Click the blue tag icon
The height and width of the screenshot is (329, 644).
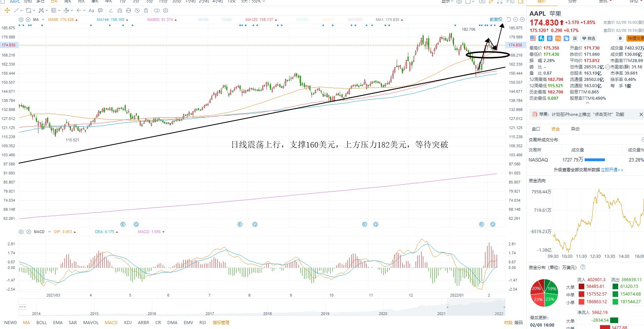click(x=566, y=38)
